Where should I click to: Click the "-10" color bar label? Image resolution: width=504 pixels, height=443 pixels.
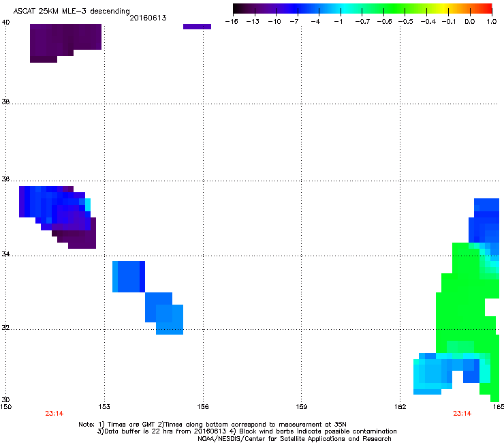point(274,22)
